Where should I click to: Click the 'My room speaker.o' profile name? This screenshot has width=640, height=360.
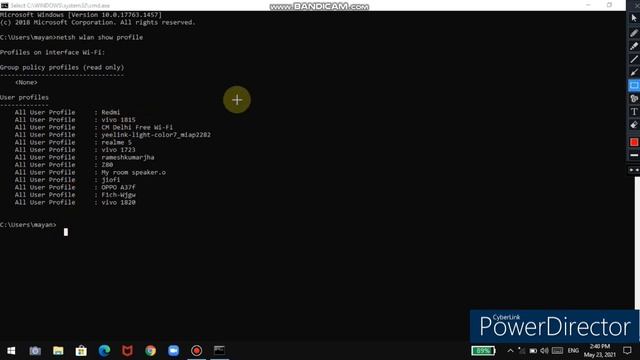click(133, 172)
